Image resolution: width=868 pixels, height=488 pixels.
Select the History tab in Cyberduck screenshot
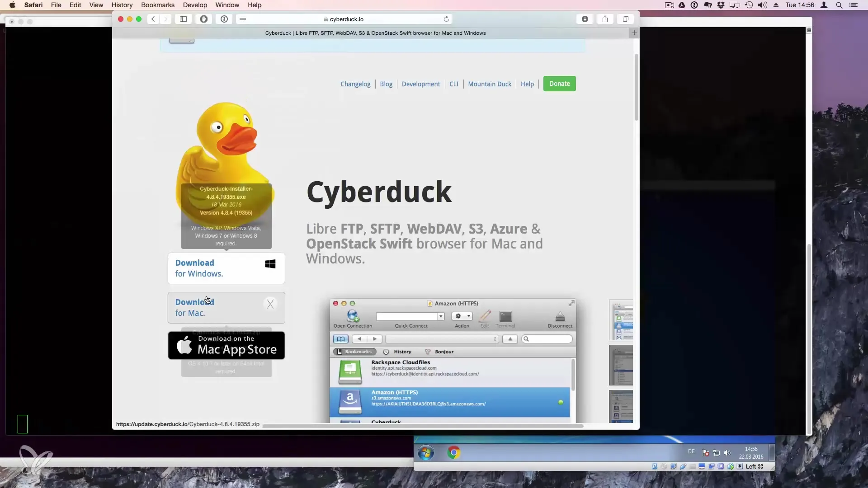tap(397, 352)
